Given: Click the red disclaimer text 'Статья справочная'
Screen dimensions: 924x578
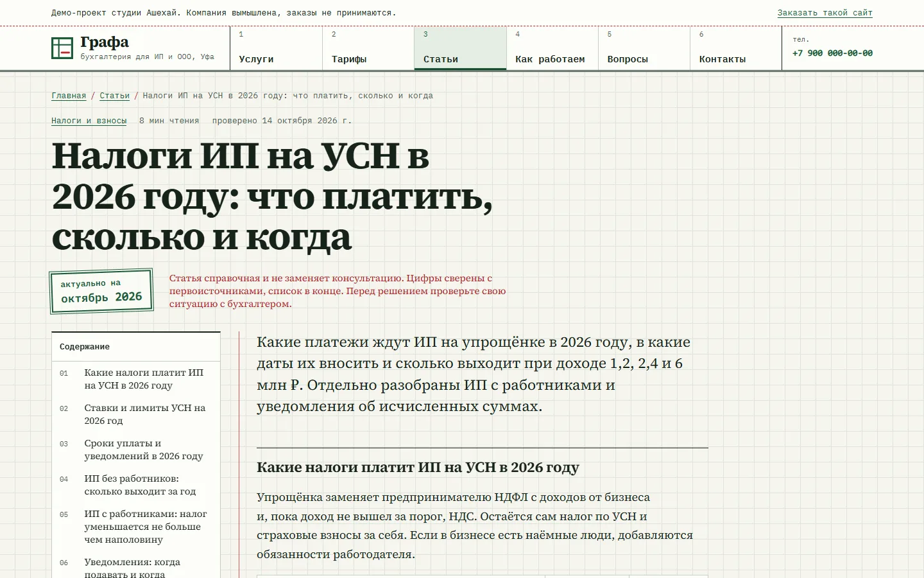Looking at the screenshot, I should [338, 291].
